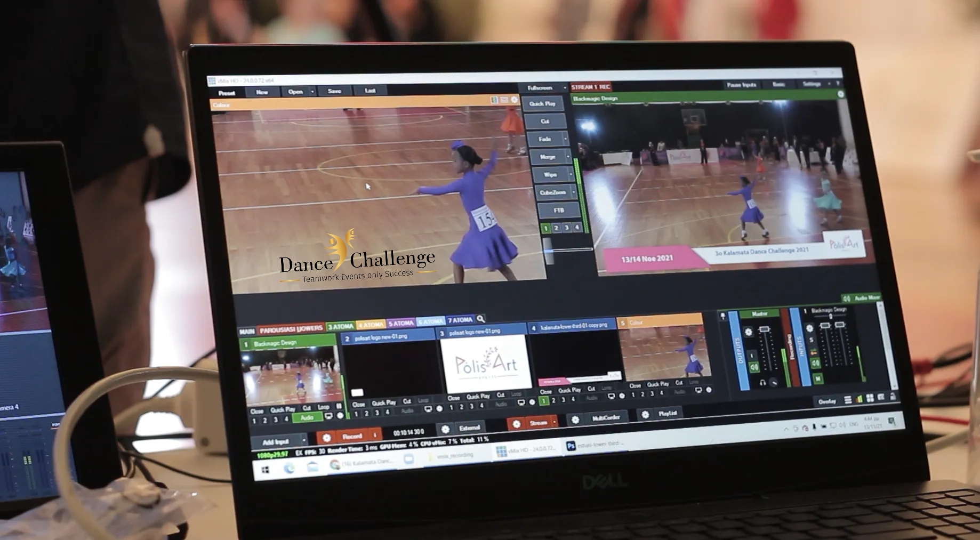Screen dimensions: 980x540
Task: Expand the Fade transition dropdown arrow
Action: coord(566,140)
